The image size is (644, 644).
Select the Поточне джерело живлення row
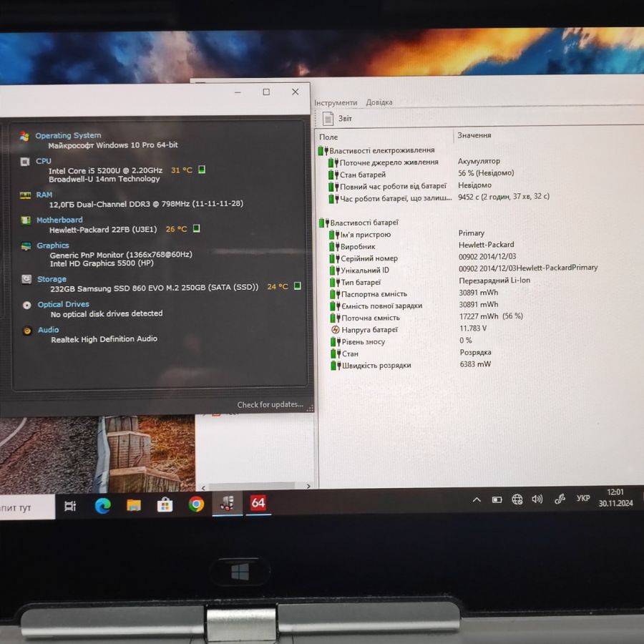[x=384, y=162]
